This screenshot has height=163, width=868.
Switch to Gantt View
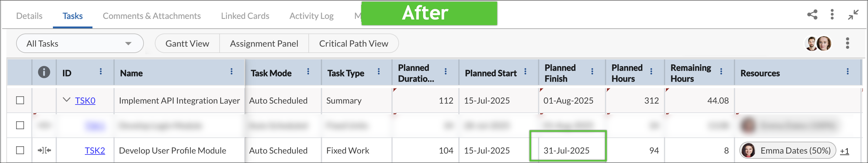coord(187,44)
